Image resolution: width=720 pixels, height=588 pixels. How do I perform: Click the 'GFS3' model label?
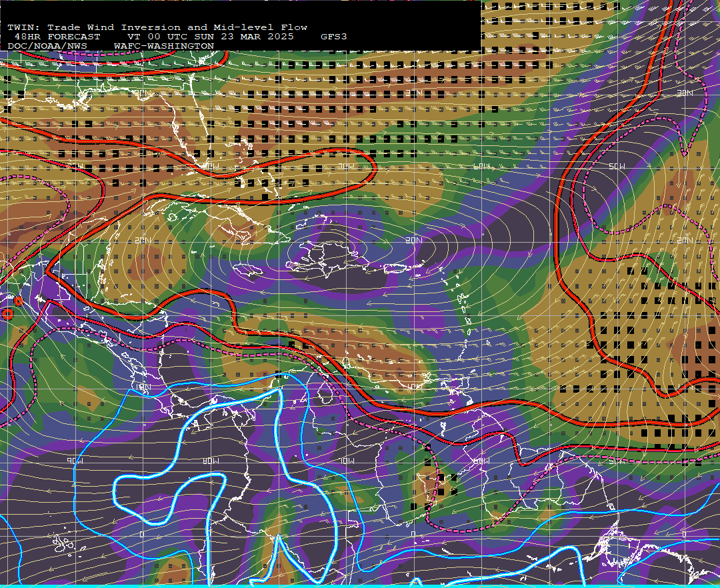(334, 37)
